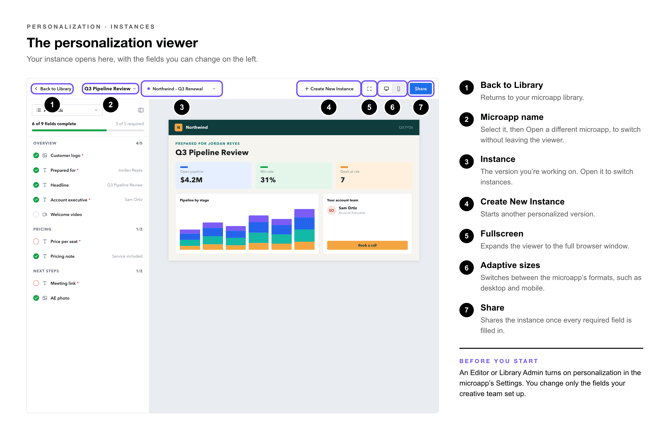Click the Sam Ortiz value in the field list
This screenshot has width=670, height=430.
[x=134, y=200]
